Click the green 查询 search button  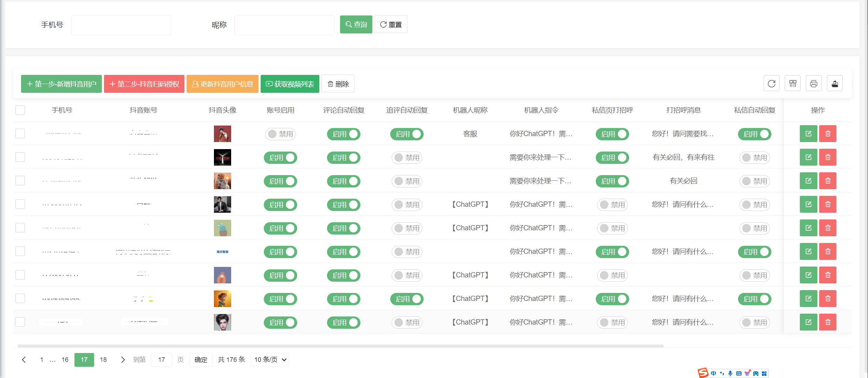[x=356, y=24]
